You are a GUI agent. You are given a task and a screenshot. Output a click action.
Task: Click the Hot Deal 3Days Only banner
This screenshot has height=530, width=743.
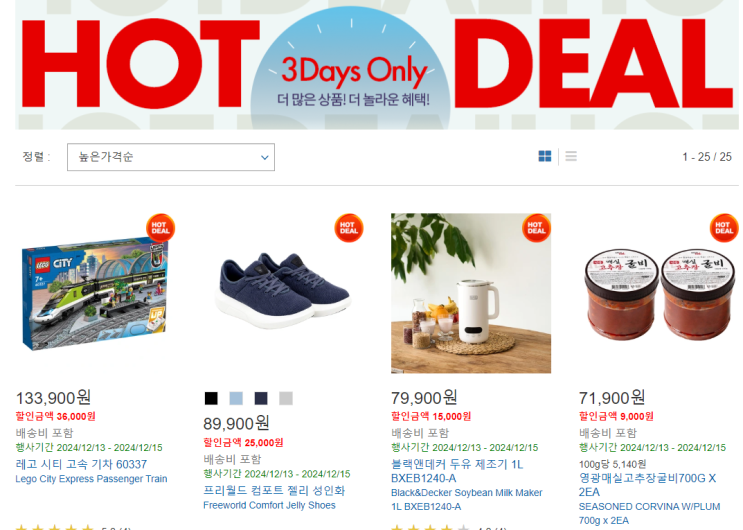[377, 65]
